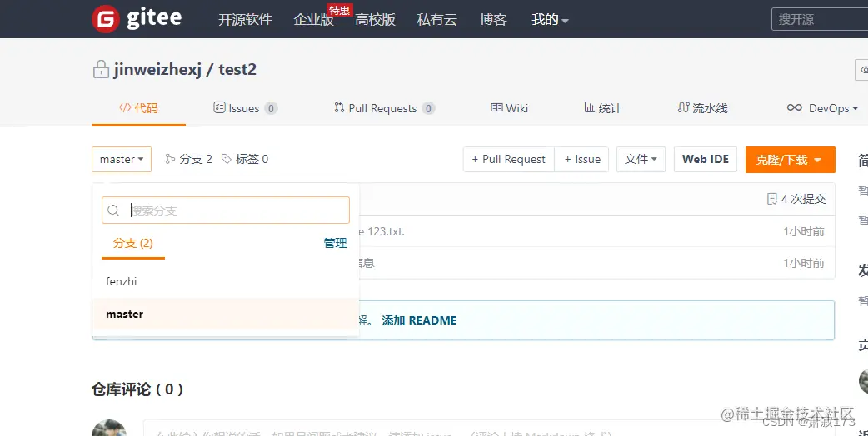Click the Issues tab icon
This screenshot has width=868, height=436.
(219, 108)
